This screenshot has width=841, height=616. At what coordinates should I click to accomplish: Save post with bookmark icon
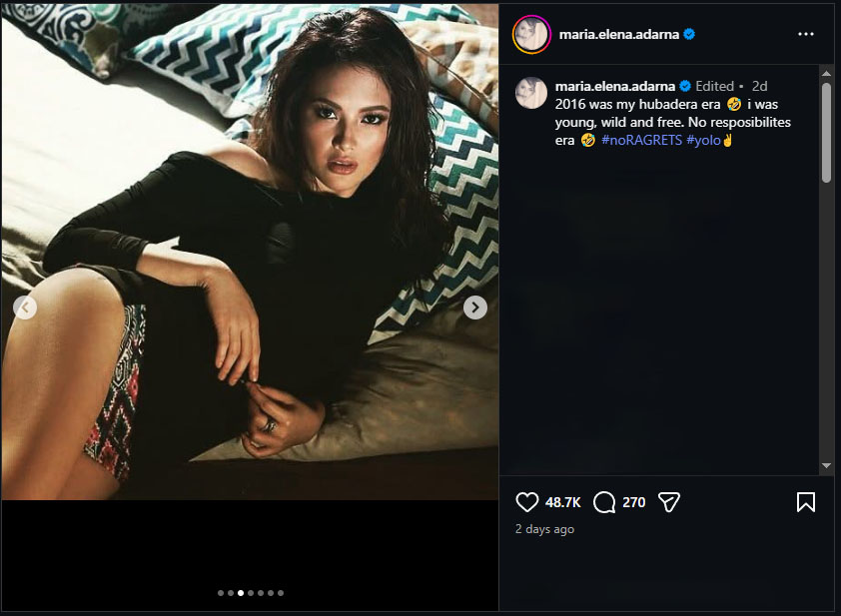pyautogui.click(x=806, y=502)
